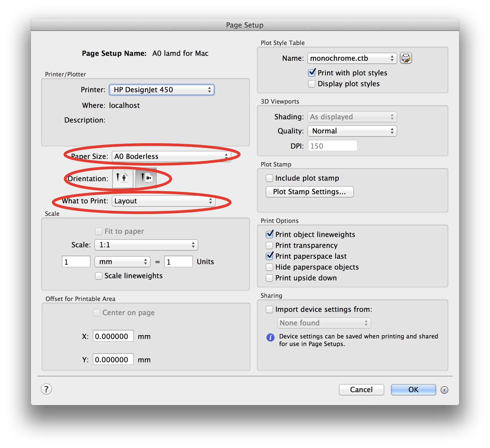Uncheck Print object lineweights
Image resolution: width=490 pixels, height=448 pixels.
269,234
